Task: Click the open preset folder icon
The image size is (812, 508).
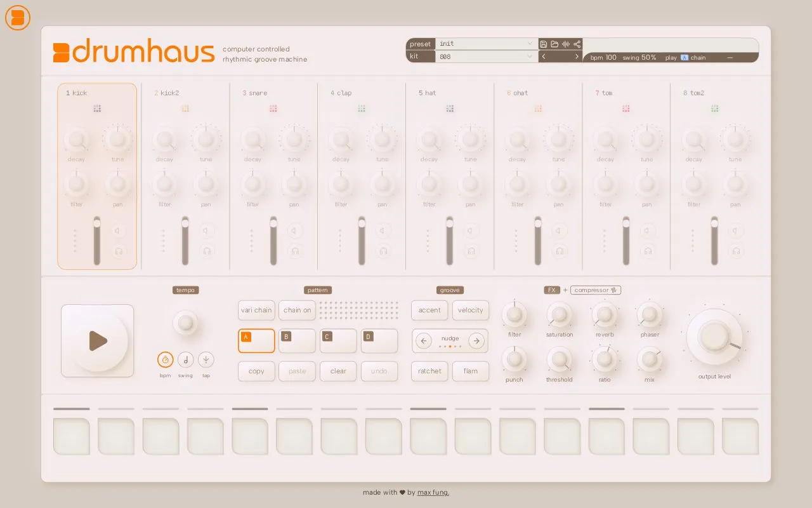Action: (554, 44)
